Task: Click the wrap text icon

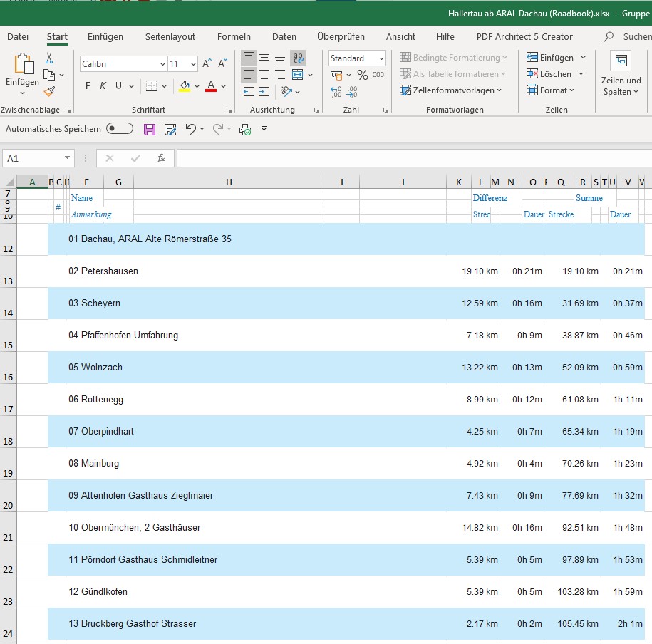Action: pos(298,58)
